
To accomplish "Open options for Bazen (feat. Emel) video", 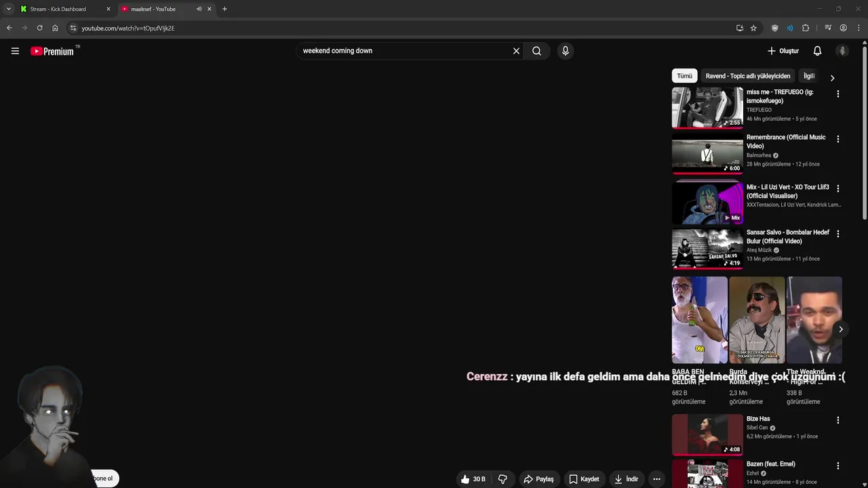I will pyautogui.click(x=837, y=466).
